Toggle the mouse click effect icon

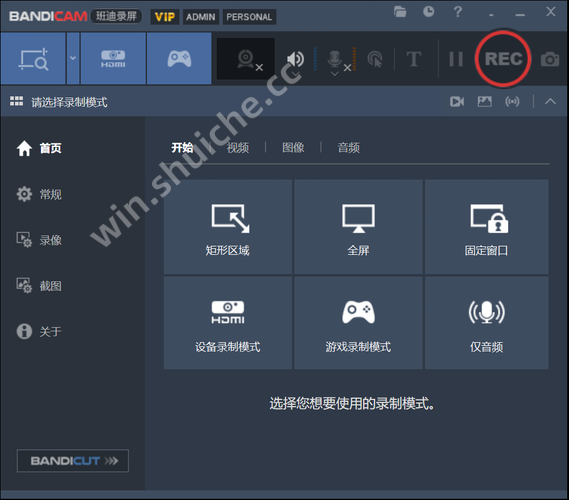[375, 59]
